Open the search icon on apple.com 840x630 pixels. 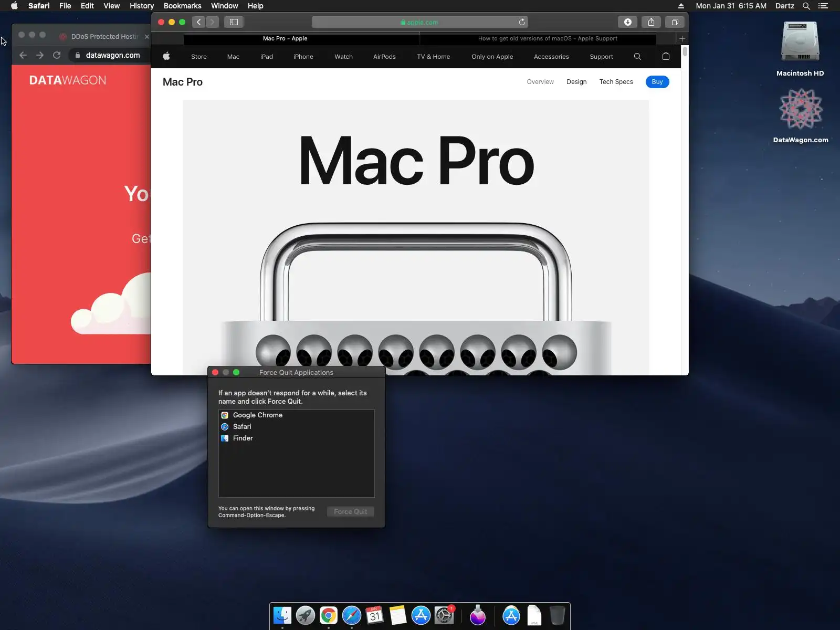(637, 57)
